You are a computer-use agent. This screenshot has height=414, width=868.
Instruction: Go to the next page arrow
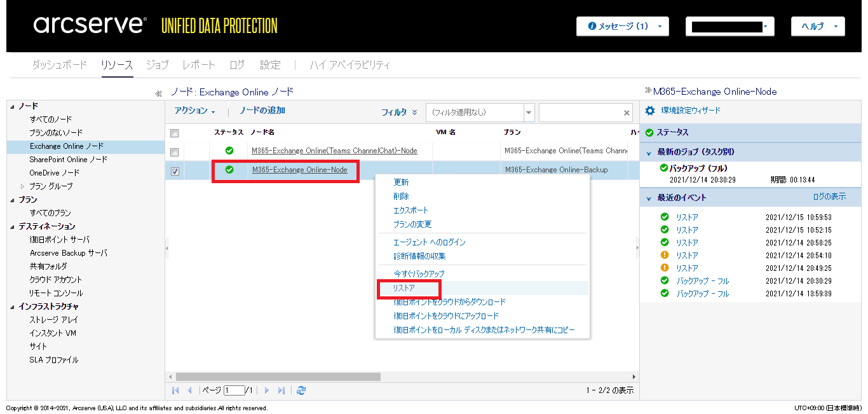(267, 390)
